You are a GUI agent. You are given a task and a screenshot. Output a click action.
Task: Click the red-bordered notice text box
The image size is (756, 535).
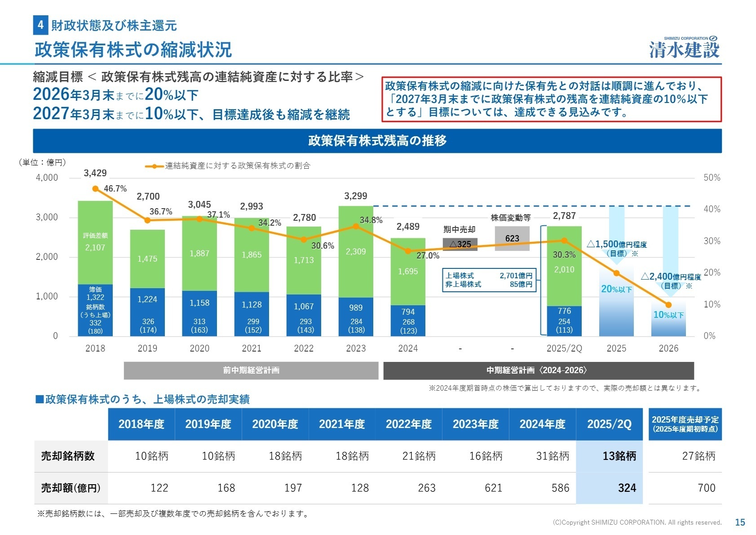(x=551, y=99)
